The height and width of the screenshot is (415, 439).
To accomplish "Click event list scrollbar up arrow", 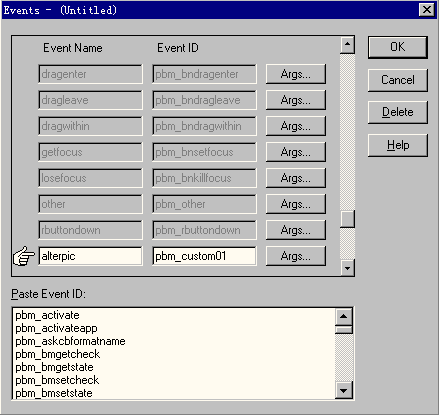I will (x=347, y=44).
